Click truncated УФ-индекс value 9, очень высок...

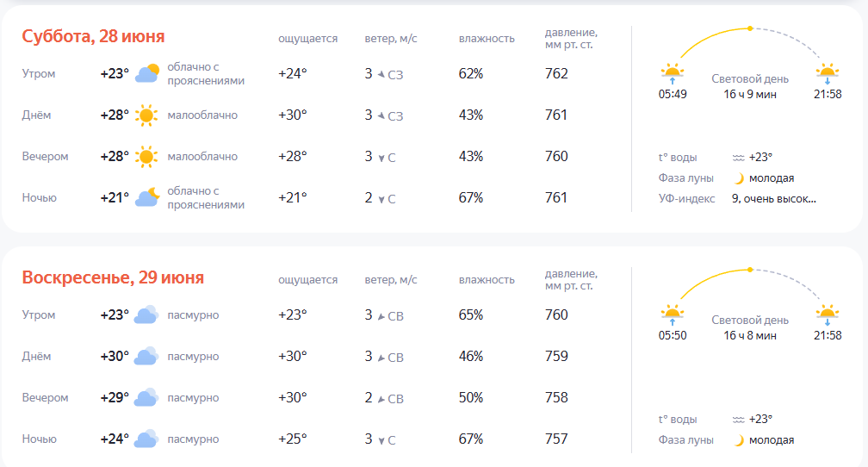[774, 199]
